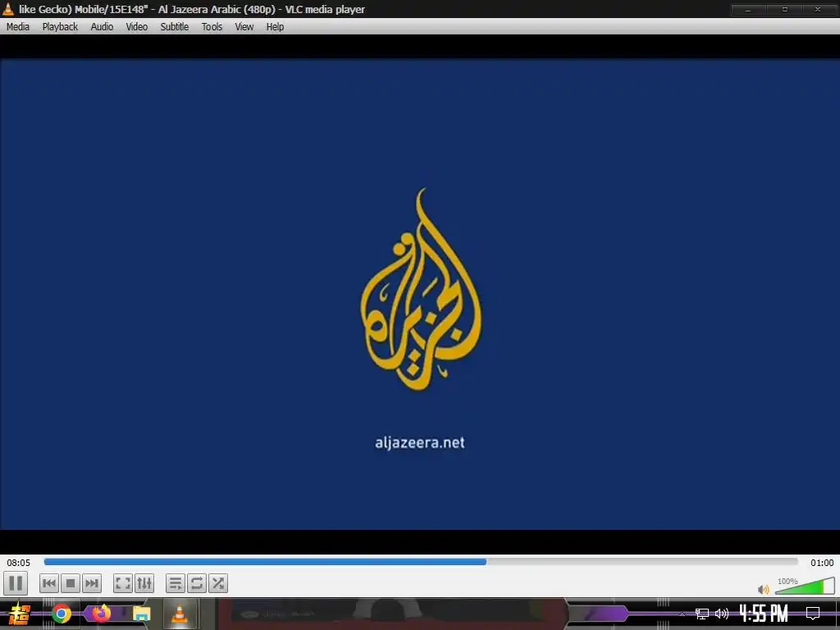The image size is (840, 630).
Task: Minimize the VLC window
Action: 748,10
